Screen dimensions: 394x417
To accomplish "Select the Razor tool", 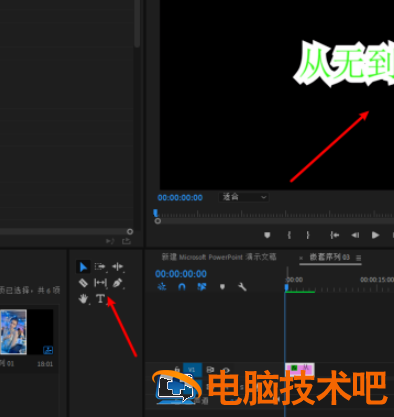I will 83,283.
